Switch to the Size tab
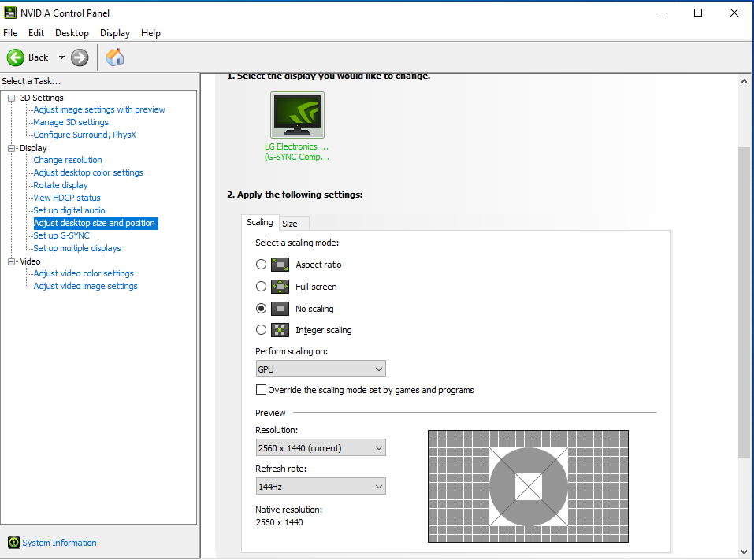The height and width of the screenshot is (560, 754). coord(290,224)
